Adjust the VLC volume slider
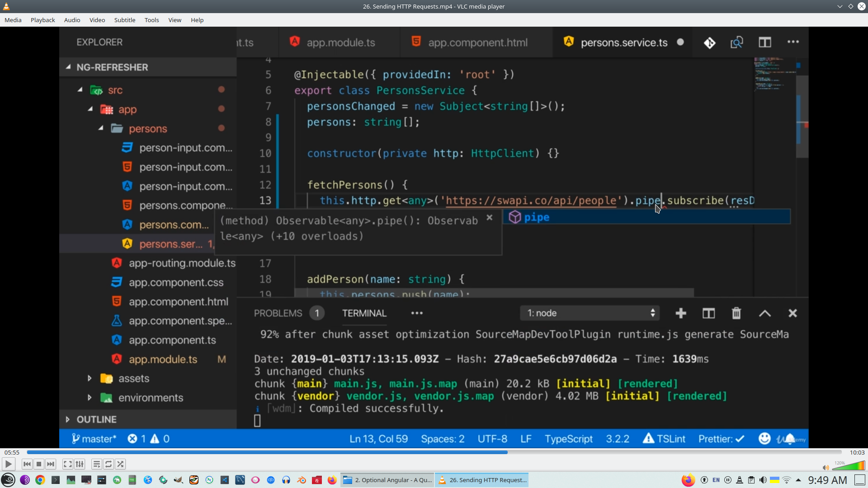Screen dimensions: 868x488 point(848,466)
